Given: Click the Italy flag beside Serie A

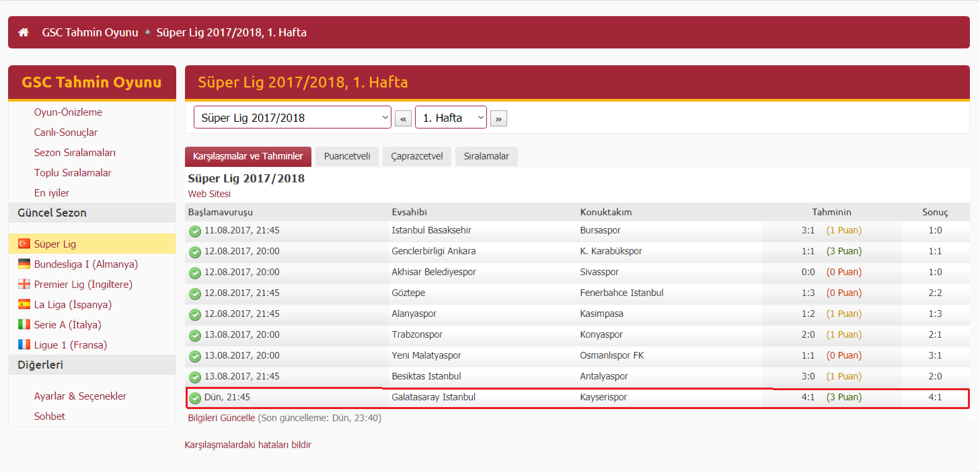Looking at the screenshot, I should click(24, 324).
